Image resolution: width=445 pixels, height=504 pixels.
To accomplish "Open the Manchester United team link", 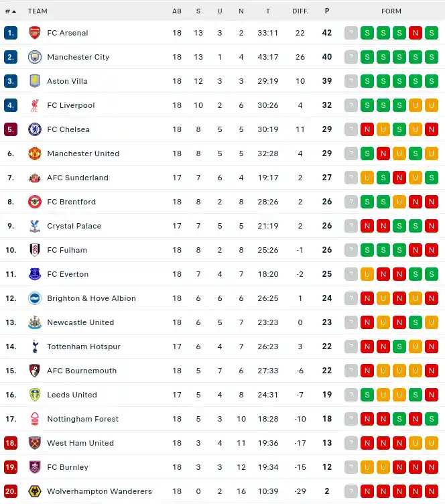I will (x=83, y=153).
